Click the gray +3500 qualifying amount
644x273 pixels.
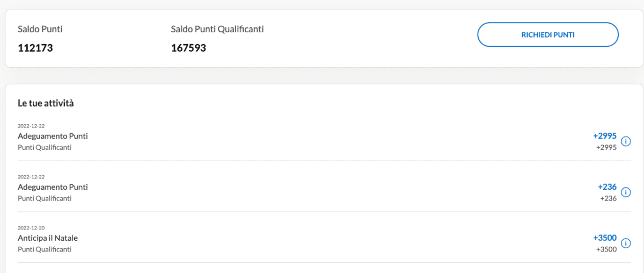(606, 249)
